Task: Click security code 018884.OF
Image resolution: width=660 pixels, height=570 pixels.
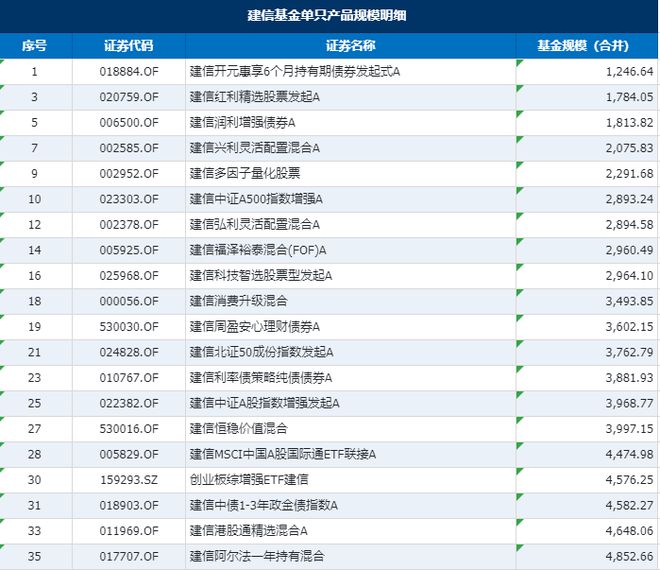Action: (129, 72)
